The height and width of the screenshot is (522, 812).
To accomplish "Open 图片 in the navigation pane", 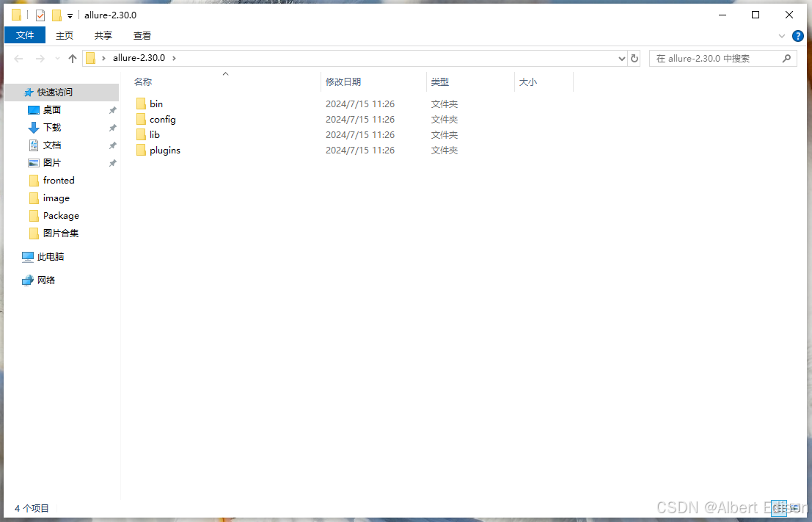I will pos(52,163).
